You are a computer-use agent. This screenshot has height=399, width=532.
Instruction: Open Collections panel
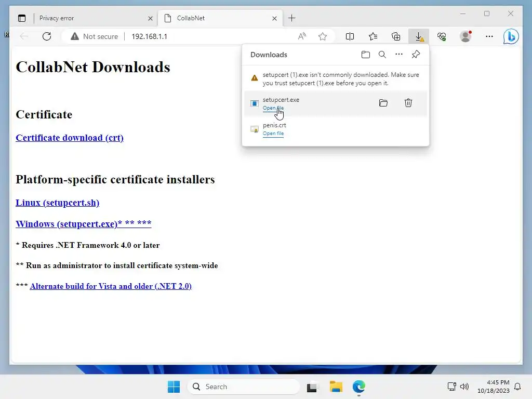pyautogui.click(x=396, y=36)
